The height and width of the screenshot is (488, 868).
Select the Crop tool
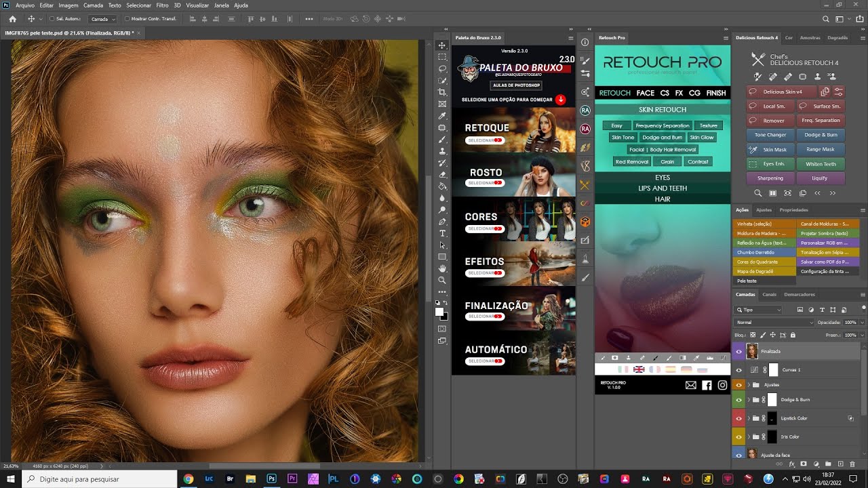[x=442, y=92]
